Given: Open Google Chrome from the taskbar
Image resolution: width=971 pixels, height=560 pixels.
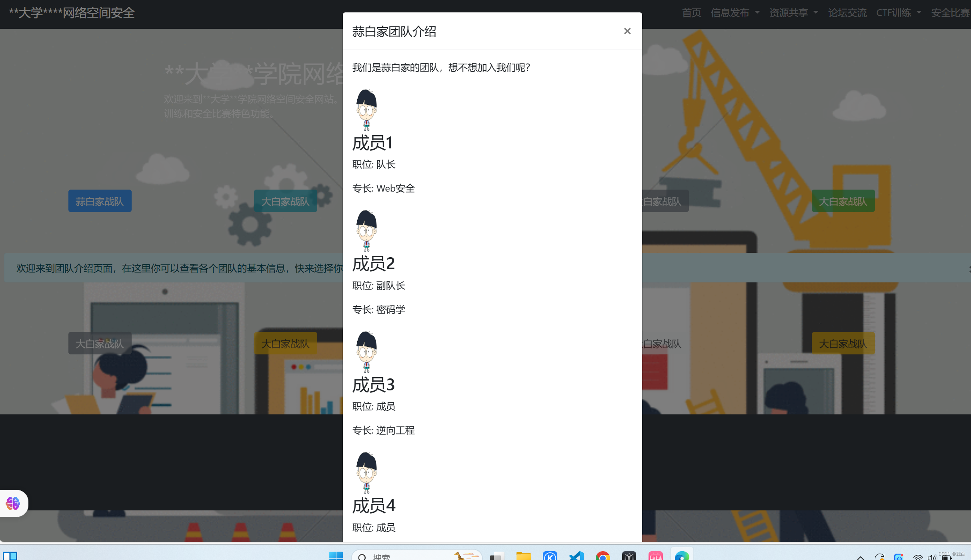Looking at the screenshot, I should [603, 556].
